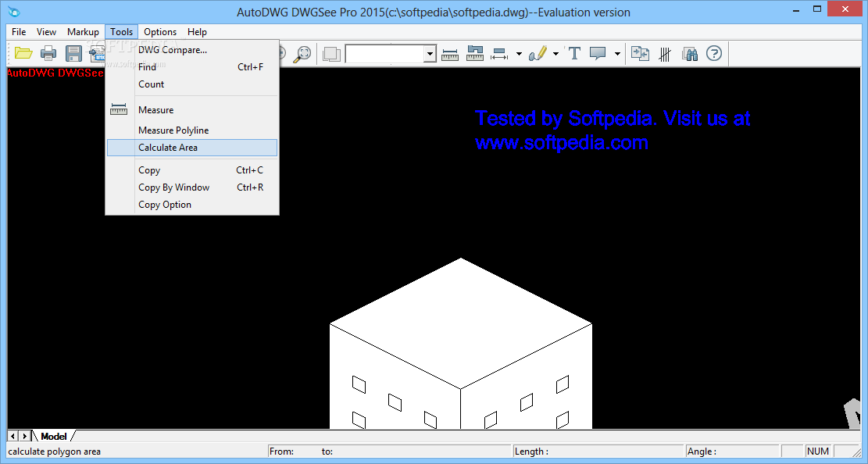Open the File menu
Viewport: 868px width, 464px height.
click(19, 31)
